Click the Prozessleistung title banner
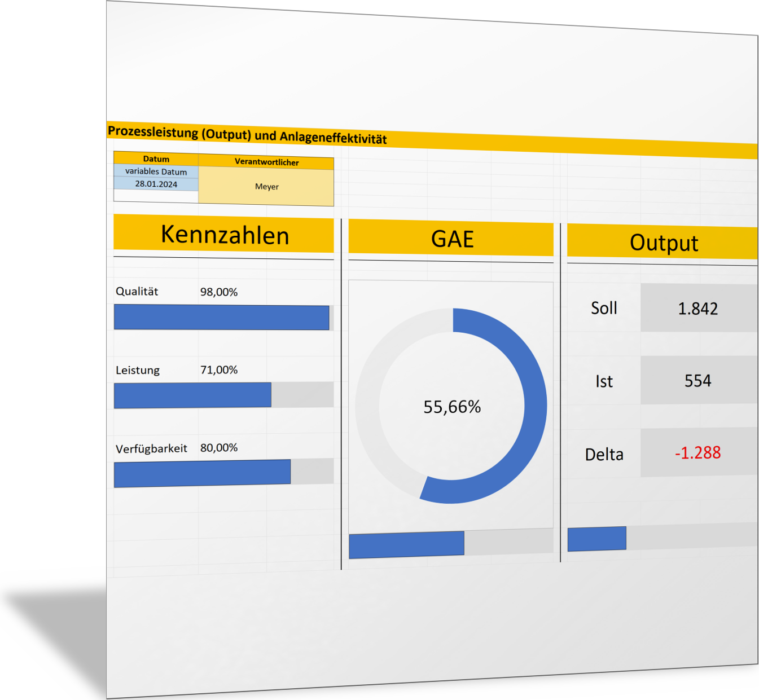759x700 pixels. pyautogui.click(x=247, y=135)
